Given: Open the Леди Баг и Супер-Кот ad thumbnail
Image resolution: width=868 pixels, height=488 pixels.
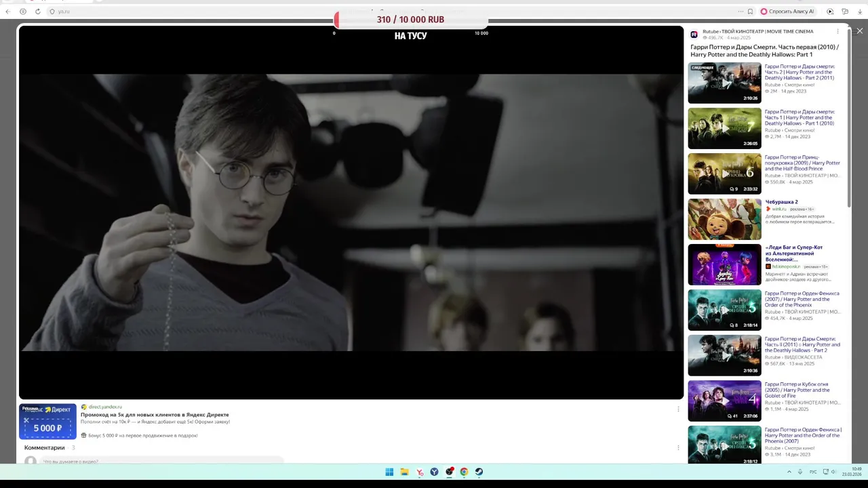Looking at the screenshot, I should pyautogui.click(x=724, y=264).
